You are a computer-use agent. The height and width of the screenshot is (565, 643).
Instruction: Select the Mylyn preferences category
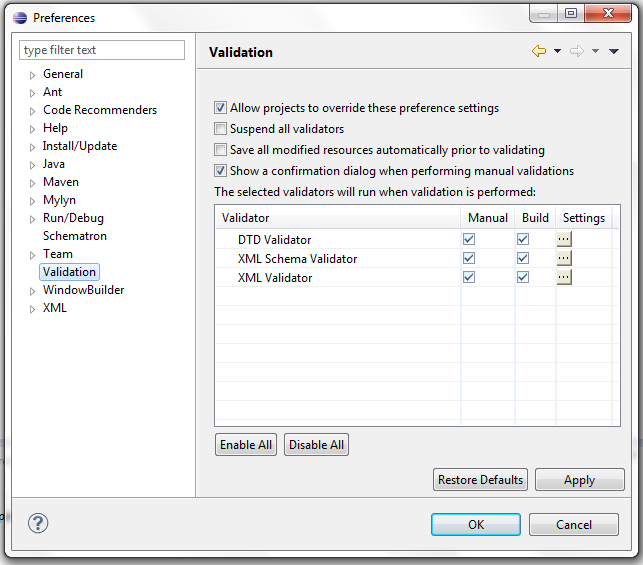pos(59,200)
